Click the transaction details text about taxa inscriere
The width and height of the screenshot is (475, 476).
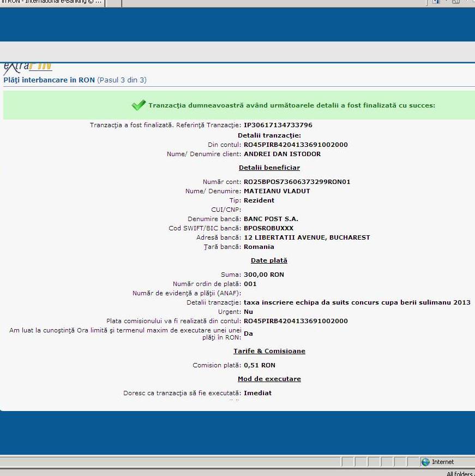click(x=357, y=302)
